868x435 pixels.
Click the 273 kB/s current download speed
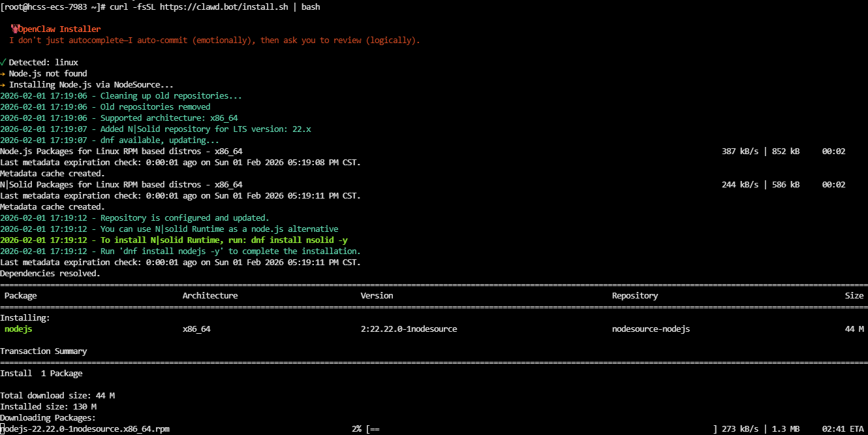pyautogui.click(x=740, y=429)
